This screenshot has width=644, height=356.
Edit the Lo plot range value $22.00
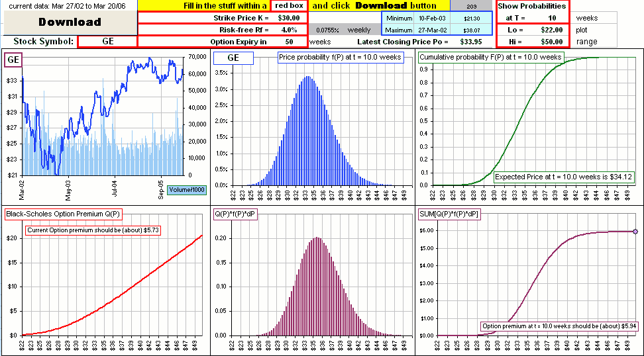tap(551, 30)
